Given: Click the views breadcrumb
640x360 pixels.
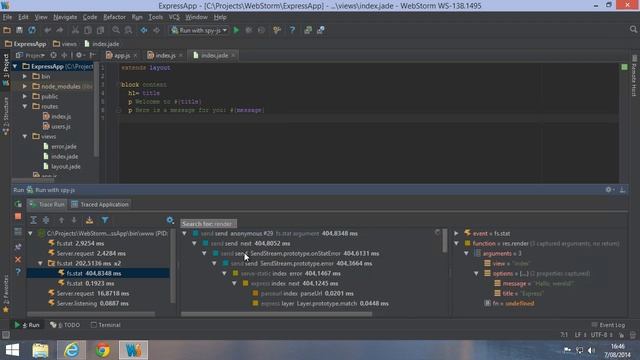Looking at the screenshot, I should (x=65, y=44).
